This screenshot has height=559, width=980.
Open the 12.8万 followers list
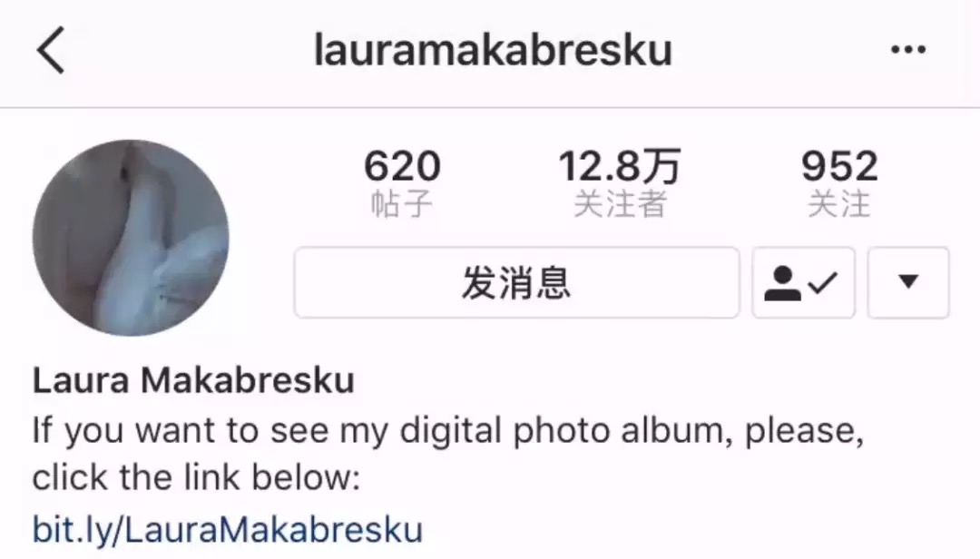620,166
